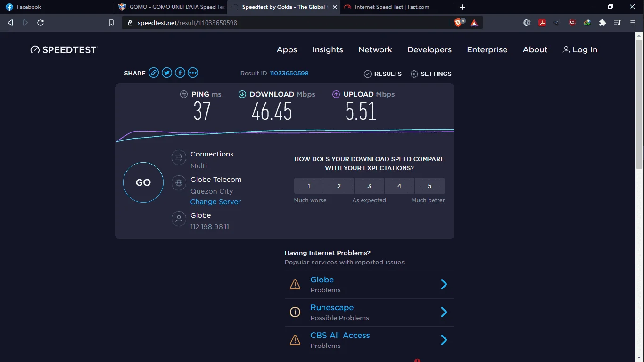Click the Speedtest tab title
644x362 pixels.
[x=284, y=7]
